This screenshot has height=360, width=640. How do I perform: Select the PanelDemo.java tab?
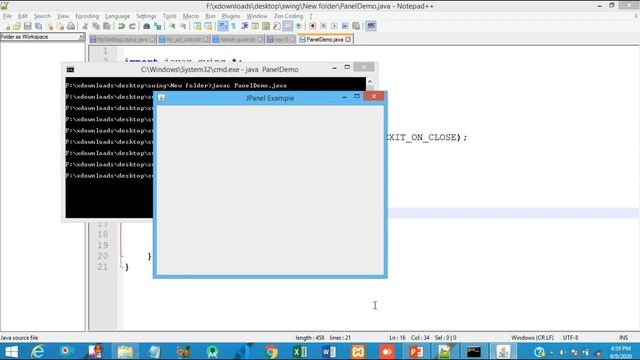pos(324,40)
